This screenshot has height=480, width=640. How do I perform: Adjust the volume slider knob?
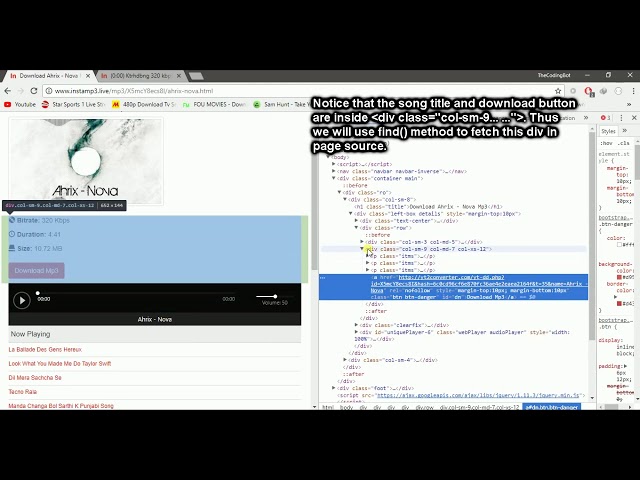[x=275, y=296]
